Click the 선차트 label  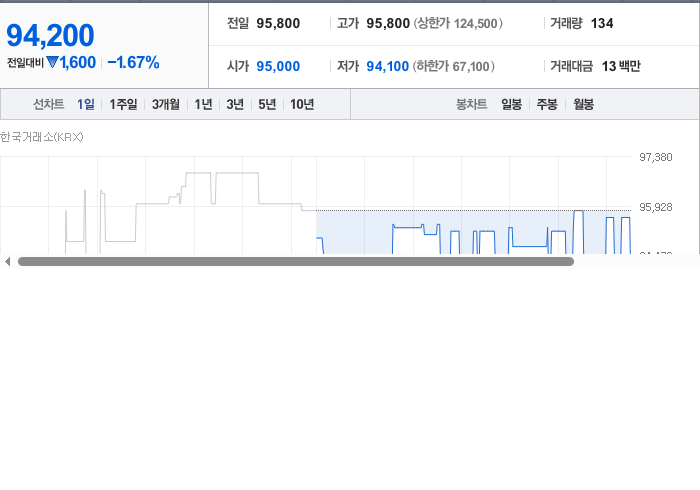coord(49,104)
